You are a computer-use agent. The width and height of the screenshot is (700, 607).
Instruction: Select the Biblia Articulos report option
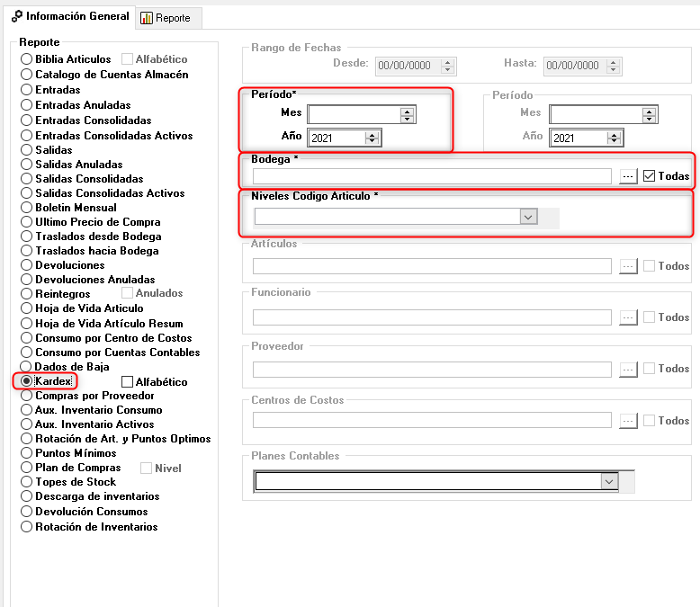coord(27,59)
